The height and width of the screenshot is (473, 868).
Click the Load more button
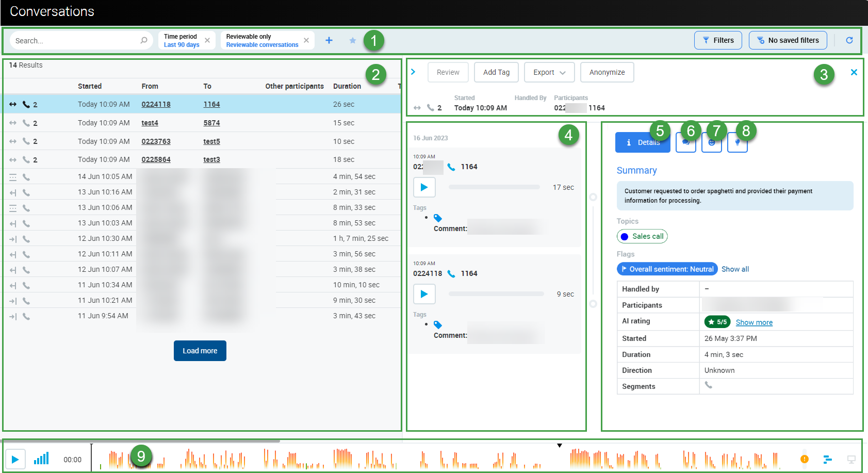200,351
